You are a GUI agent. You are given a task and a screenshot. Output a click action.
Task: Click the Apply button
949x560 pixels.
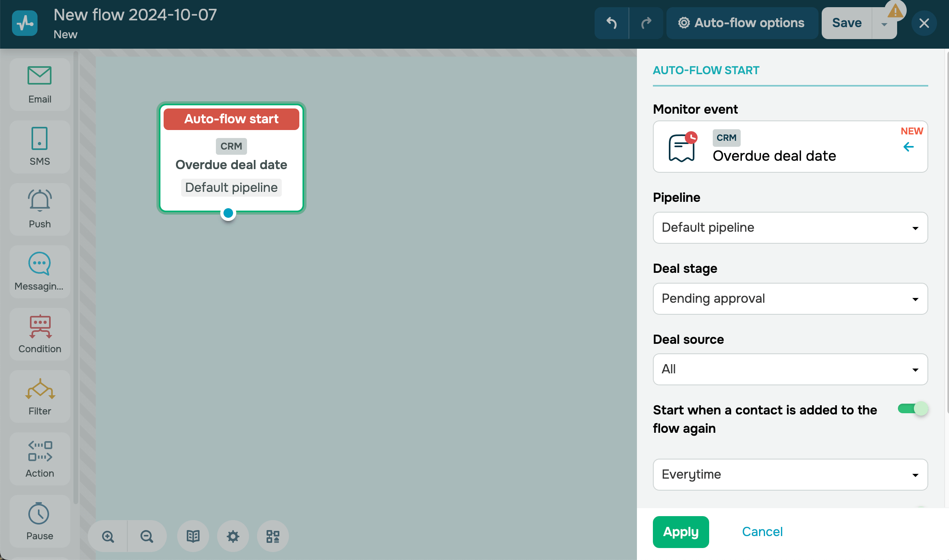coord(681,532)
